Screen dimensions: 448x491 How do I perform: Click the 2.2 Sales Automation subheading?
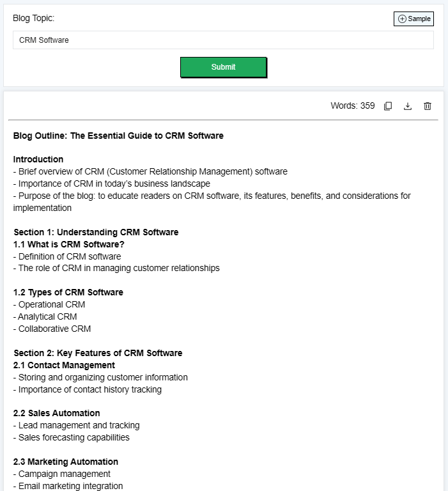coord(57,413)
